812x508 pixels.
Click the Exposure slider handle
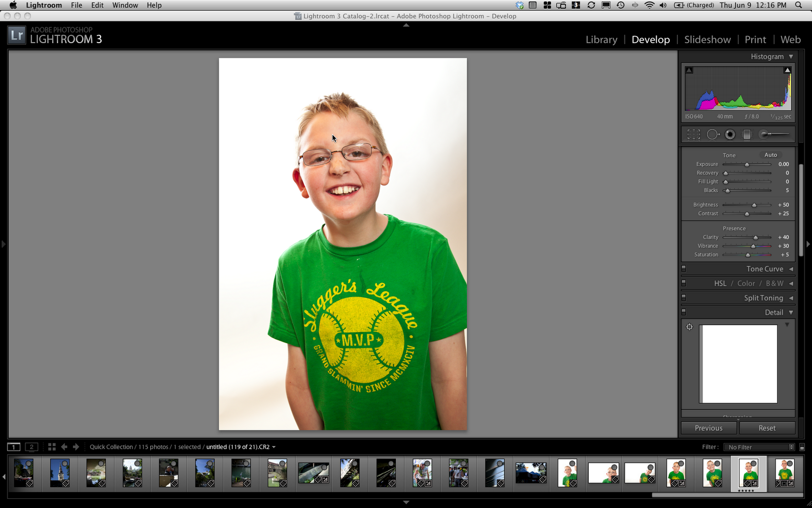pyautogui.click(x=747, y=165)
